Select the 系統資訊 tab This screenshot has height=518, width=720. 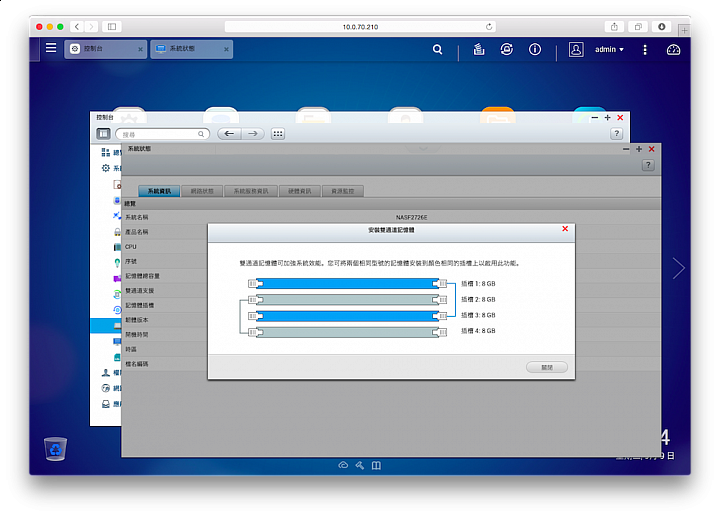point(159,191)
